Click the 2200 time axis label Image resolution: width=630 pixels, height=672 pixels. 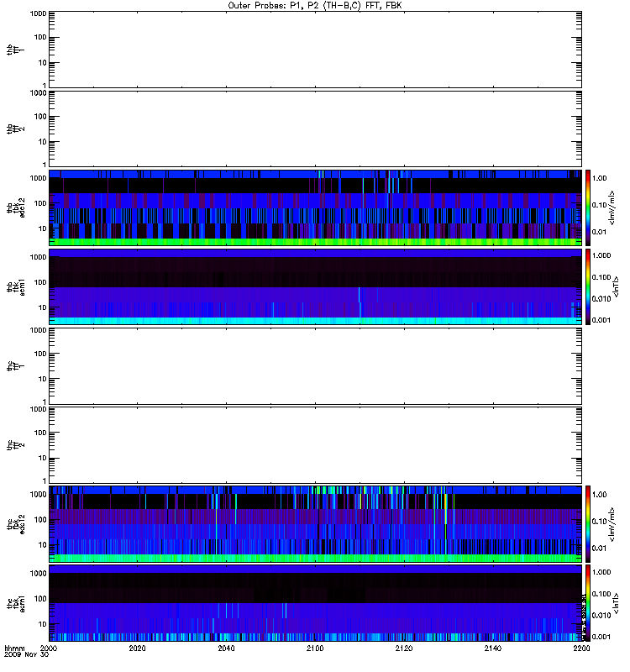(x=581, y=648)
